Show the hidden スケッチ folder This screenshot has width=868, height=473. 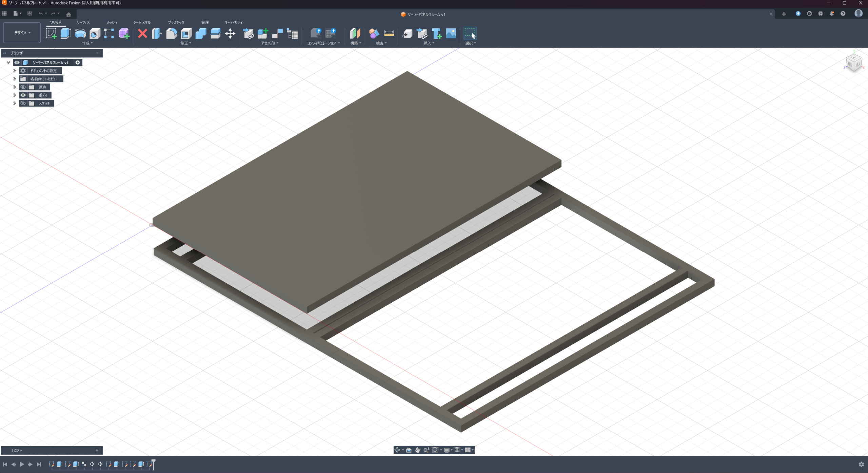pos(23,103)
